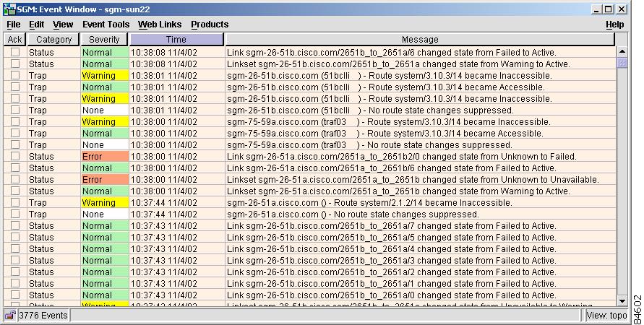Open the File menu
Screen dimensions: 644x325
13,25
